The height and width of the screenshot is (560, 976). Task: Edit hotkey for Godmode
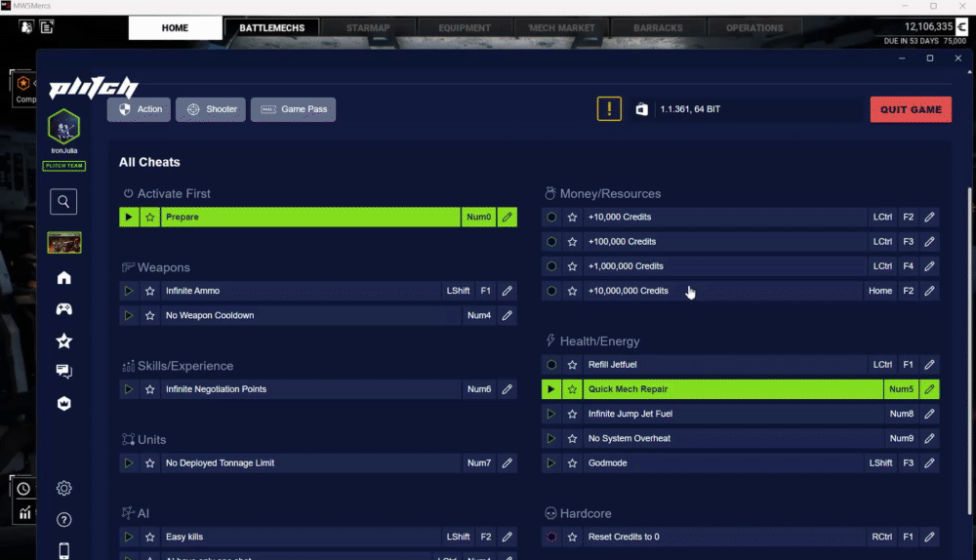point(929,463)
